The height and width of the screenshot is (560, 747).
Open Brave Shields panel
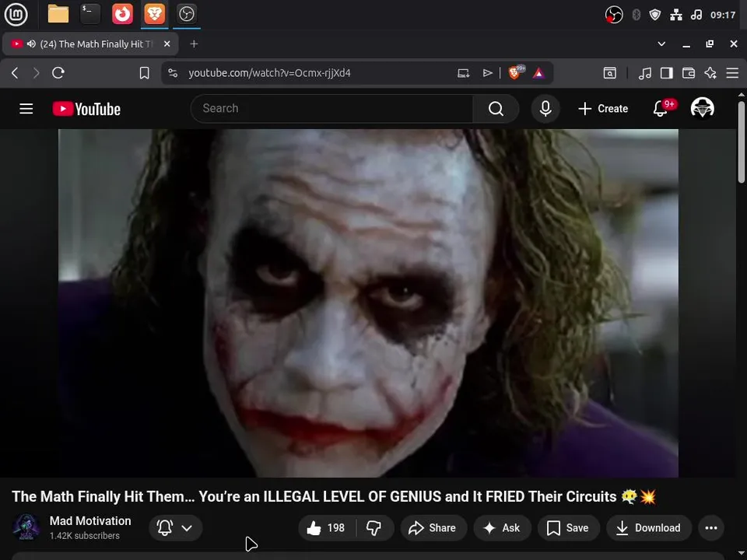(515, 72)
